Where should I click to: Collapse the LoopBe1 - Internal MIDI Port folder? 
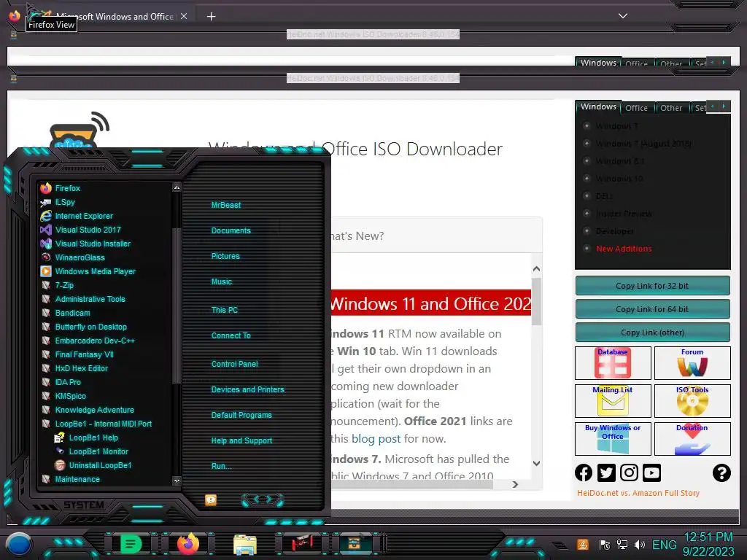pyautogui.click(x=96, y=424)
